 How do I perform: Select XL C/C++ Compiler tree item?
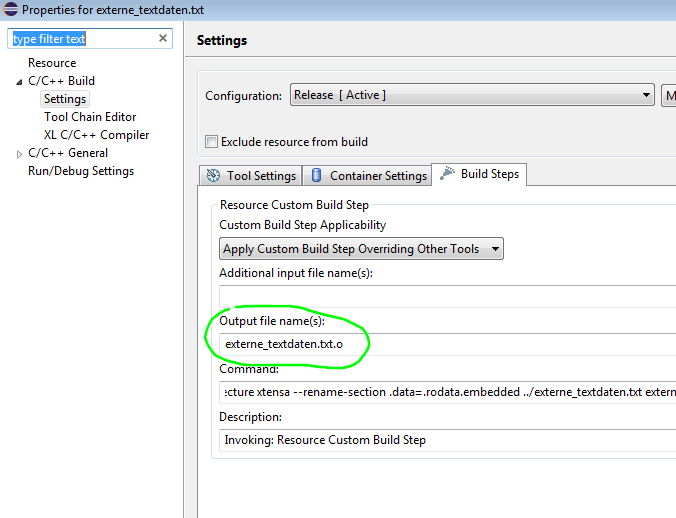pyautogui.click(x=97, y=135)
